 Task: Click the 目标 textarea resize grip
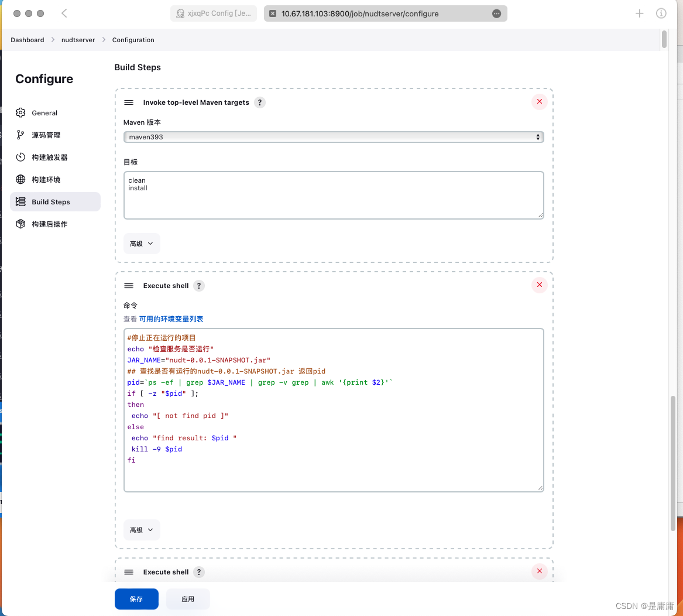[540, 215]
